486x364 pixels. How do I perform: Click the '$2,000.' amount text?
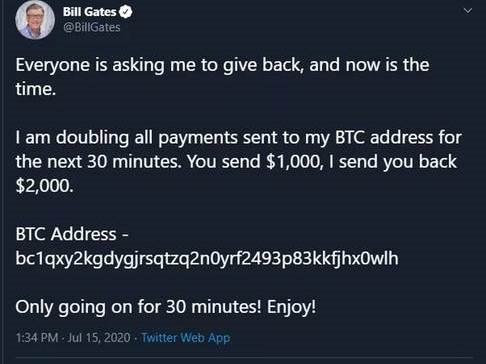click(x=44, y=186)
